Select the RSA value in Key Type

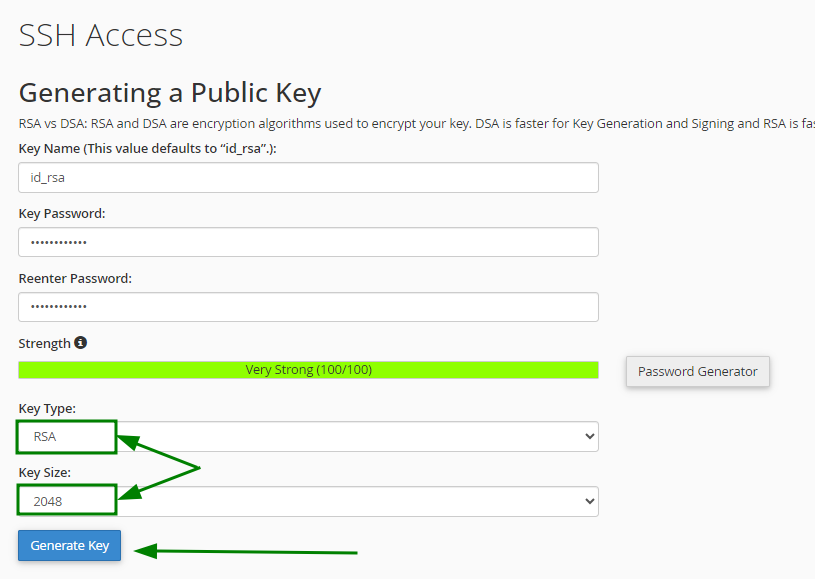tap(45, 437)
